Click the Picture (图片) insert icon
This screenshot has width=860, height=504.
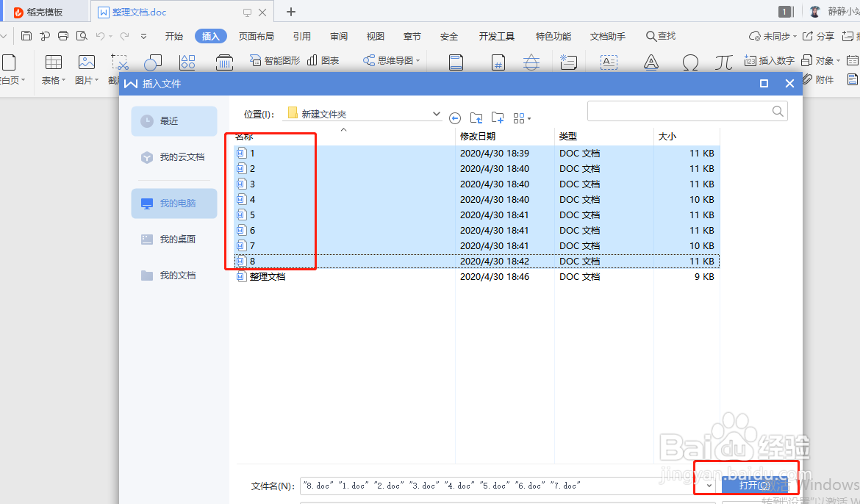[x=87, y=62]
